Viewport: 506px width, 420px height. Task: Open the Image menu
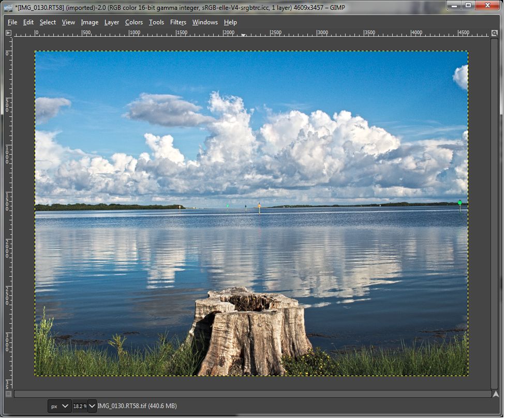click(x=90, y=22)
